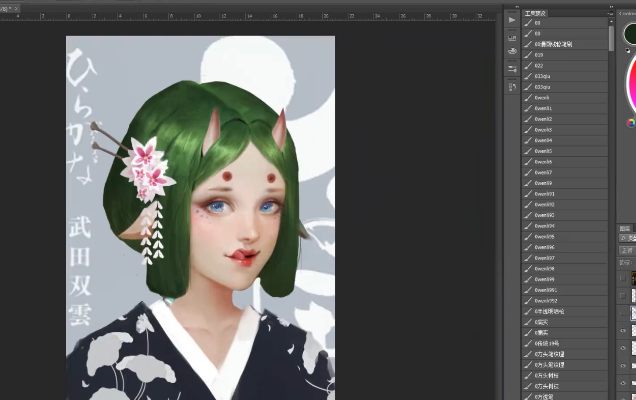
Task: Choose the 019 tool preset
Action: (539, 56)
